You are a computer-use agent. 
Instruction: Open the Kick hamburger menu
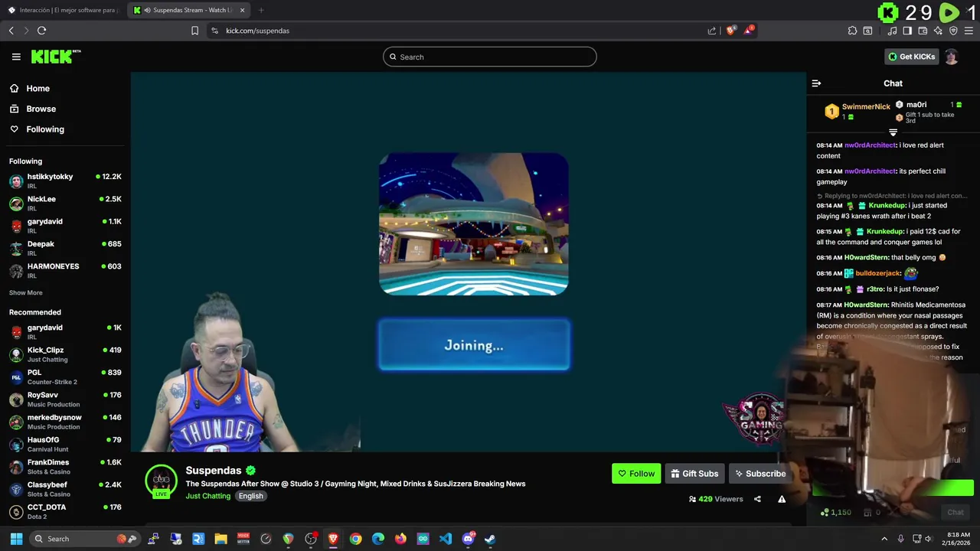tap(16, 57)
